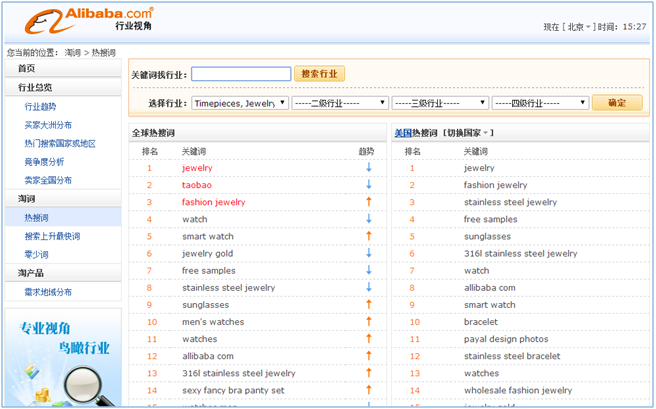Click trend arrow for sexy fancy bra panty set
This screenshot has width=656, height=409.
pyautogui.click(x=369, y=390)
